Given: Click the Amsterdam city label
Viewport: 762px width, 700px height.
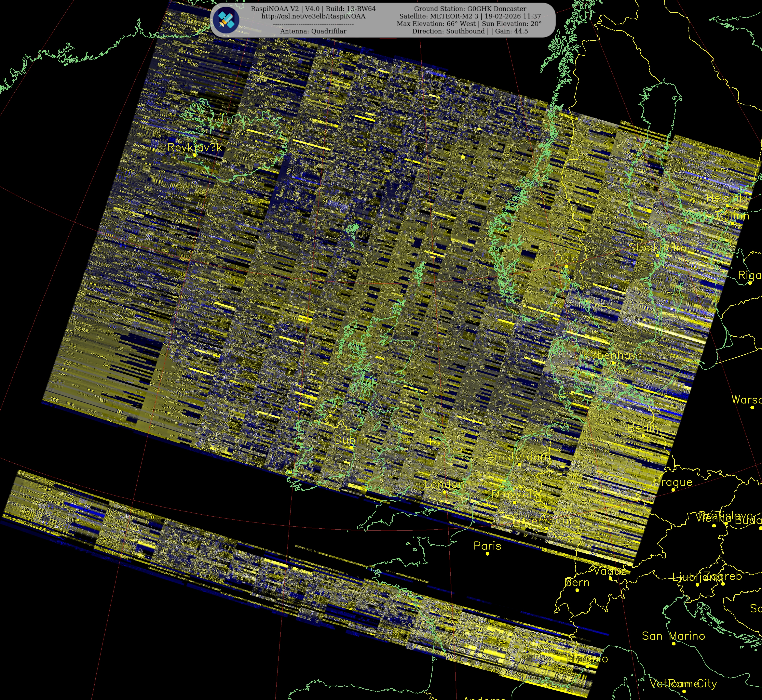Looking at the screenshot, I should 518,456.
